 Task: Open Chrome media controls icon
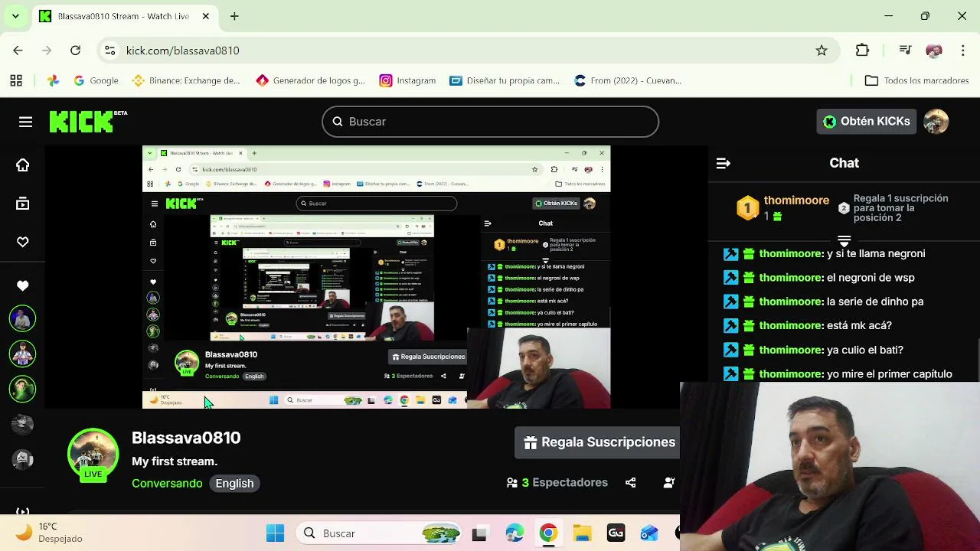click(x=905, y=51)
